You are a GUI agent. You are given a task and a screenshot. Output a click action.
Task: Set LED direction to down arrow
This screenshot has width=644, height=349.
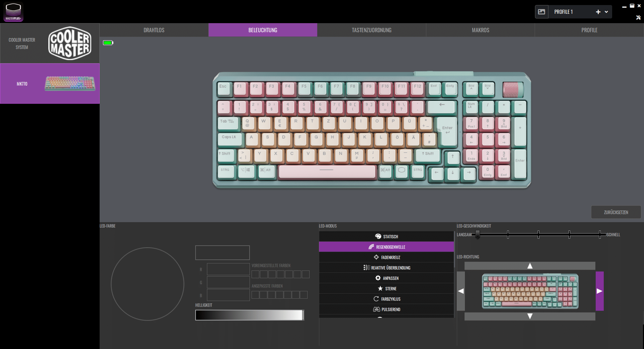(530, 316)
